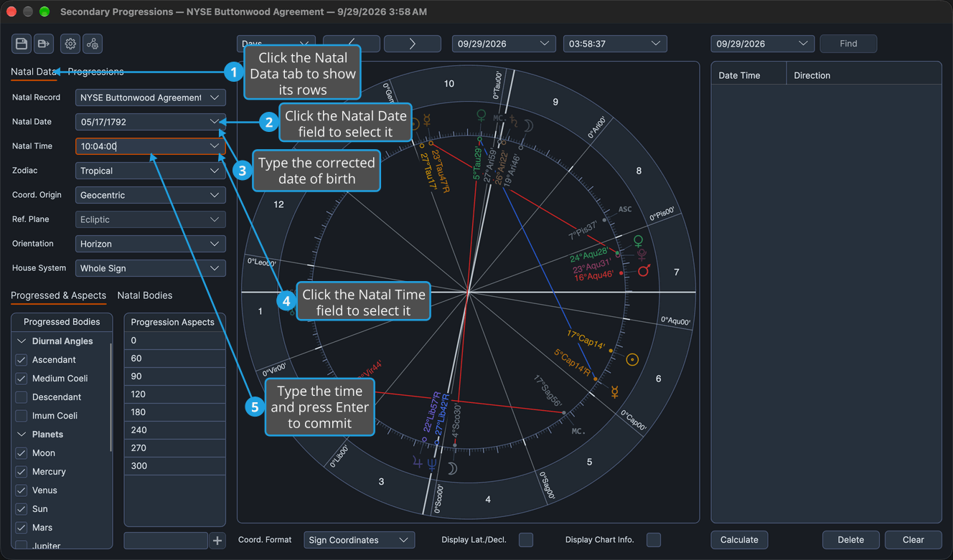
Task: Open the Coord. Format dropdown
Action: pyautogui.click(x=360, y=540)
